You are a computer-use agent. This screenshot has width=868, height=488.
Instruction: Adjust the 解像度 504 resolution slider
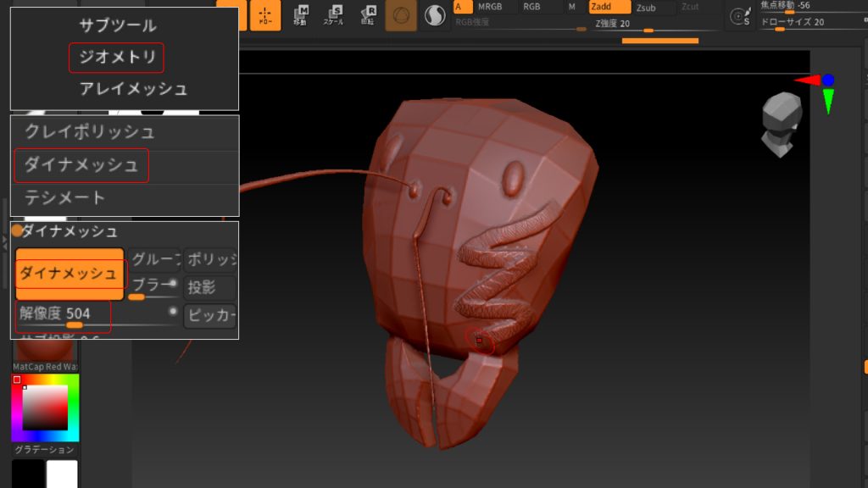pyautogui.click(x=75, y=324)
